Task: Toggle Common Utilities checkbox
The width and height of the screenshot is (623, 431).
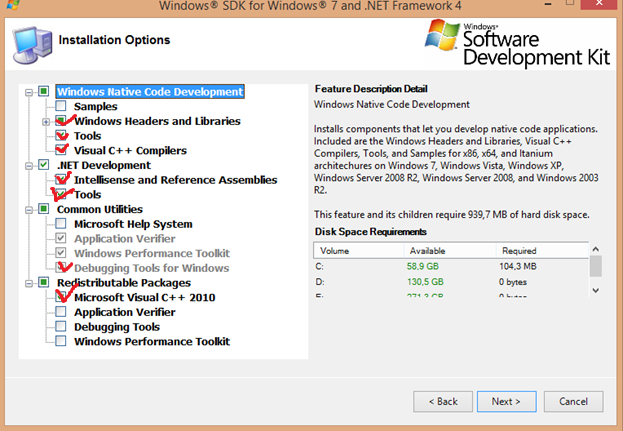Action: coord(44,209)
